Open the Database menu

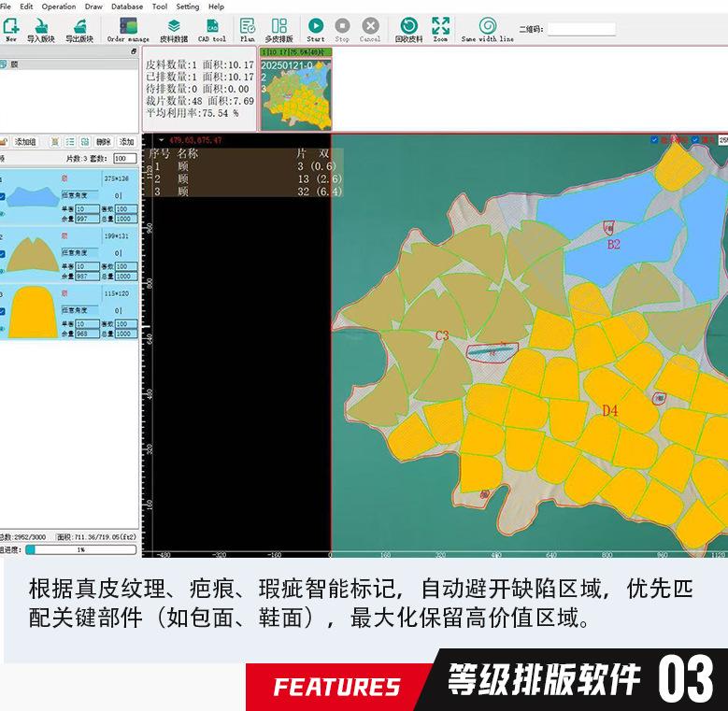(127, 7)
